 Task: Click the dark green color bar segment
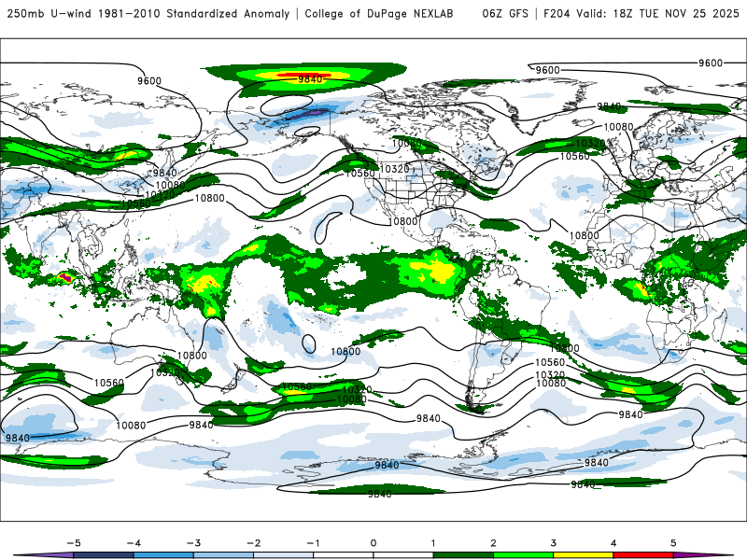463,555
